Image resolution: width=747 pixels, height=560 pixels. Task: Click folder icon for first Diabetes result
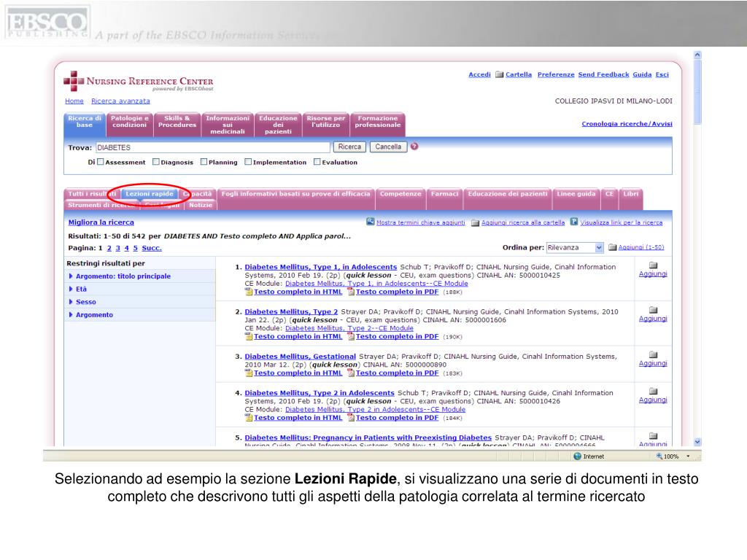(x=653, y=265)
